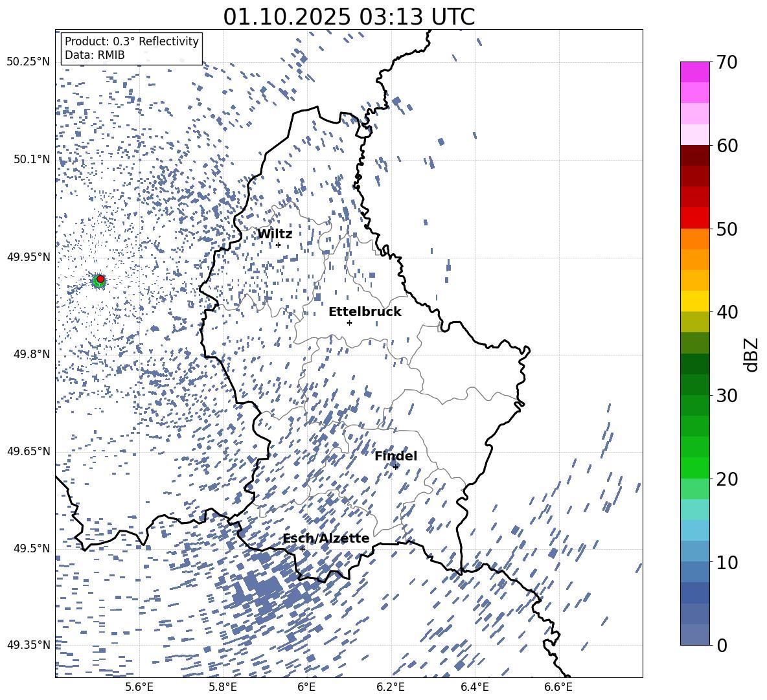
Task: Click the Findel station cross marker
Action: 395,467
